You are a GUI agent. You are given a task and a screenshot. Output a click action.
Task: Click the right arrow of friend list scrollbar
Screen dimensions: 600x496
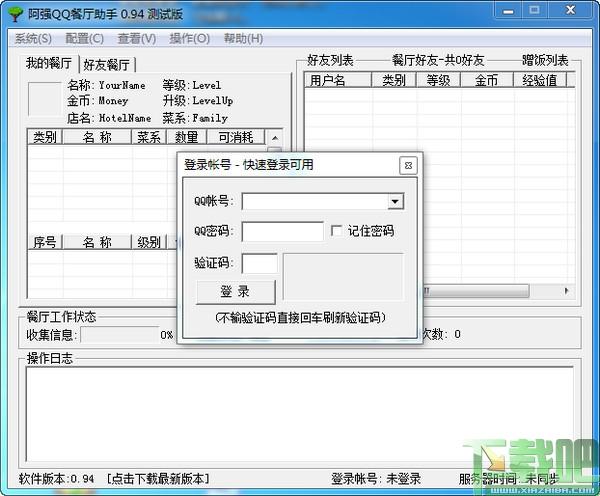(566, 291)
